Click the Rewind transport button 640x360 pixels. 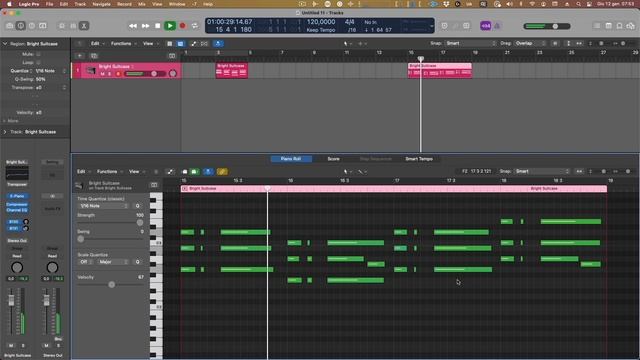click(x=133, y=26)
